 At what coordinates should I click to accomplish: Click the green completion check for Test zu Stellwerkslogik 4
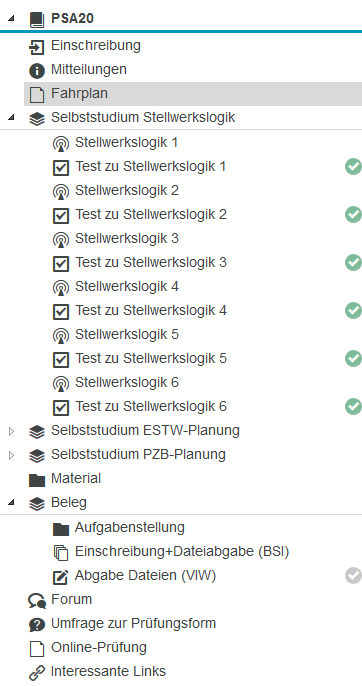tap(353, 311)
